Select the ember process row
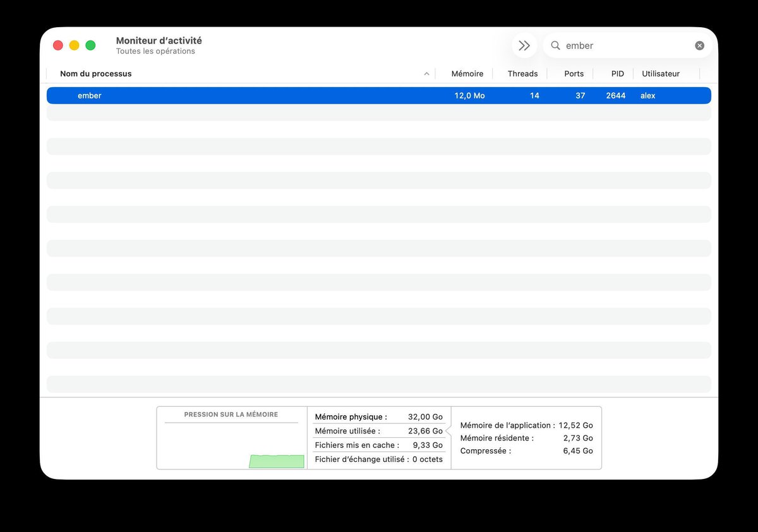 click(x=379, y=95)
